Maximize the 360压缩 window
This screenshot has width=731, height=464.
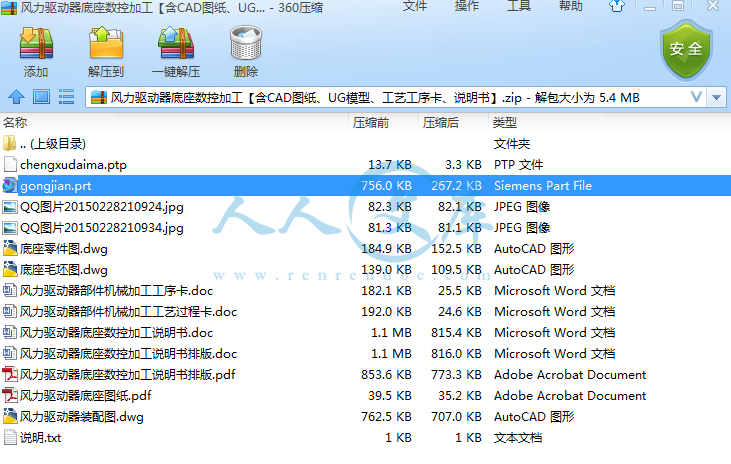[x=678, y=6]
